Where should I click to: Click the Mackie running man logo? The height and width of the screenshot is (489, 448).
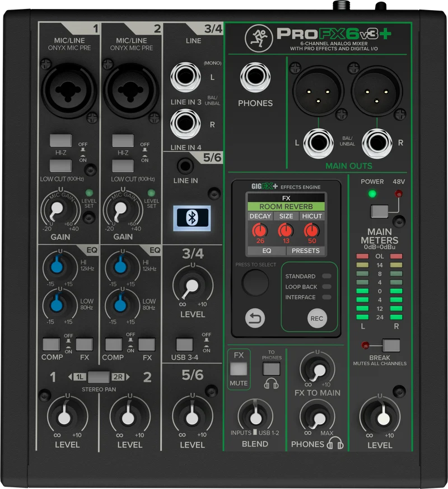pos(259,38)
